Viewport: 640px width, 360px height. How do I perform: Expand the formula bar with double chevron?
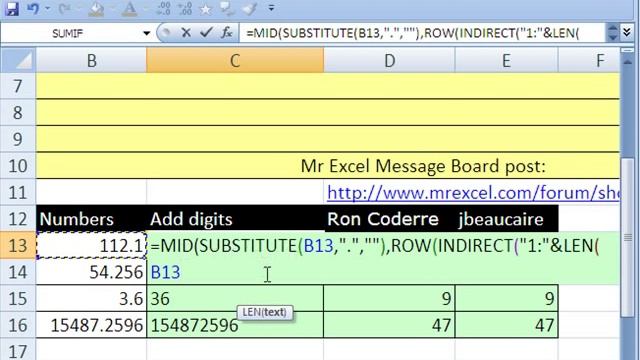627,33
